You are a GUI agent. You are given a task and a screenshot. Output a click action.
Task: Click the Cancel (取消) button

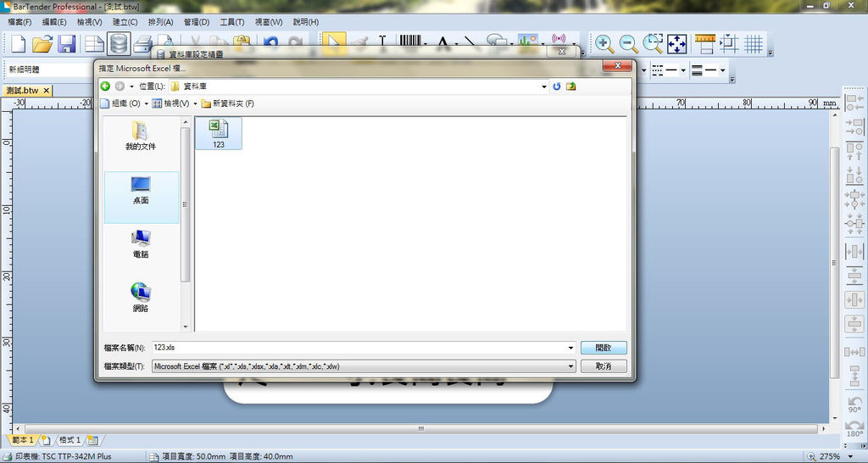[604, 366]
